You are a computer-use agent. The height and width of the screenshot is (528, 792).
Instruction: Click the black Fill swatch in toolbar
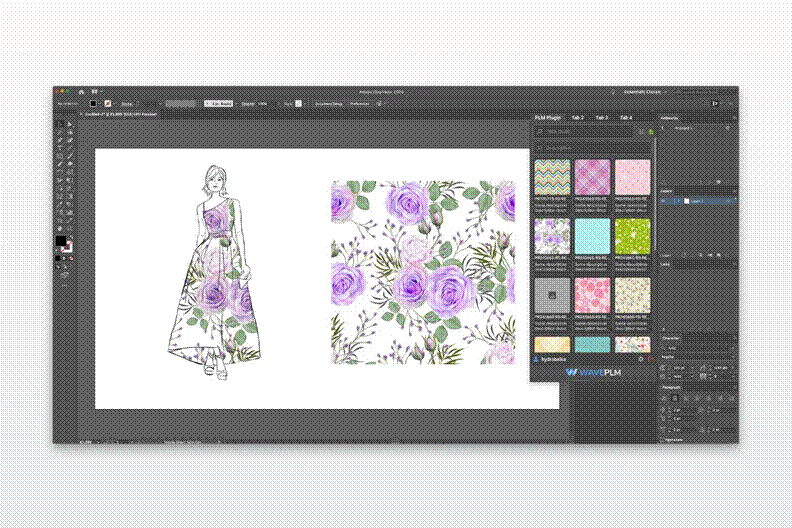pos(61,241)
